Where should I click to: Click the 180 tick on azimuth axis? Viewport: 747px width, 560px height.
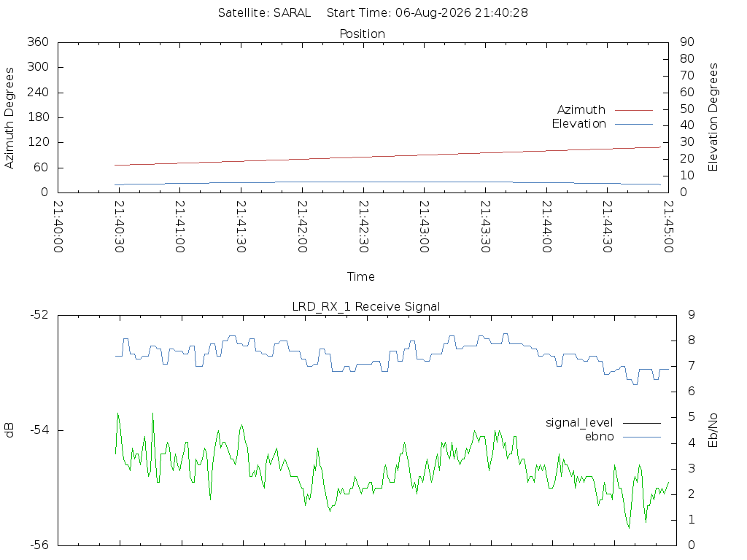[38, 117]
